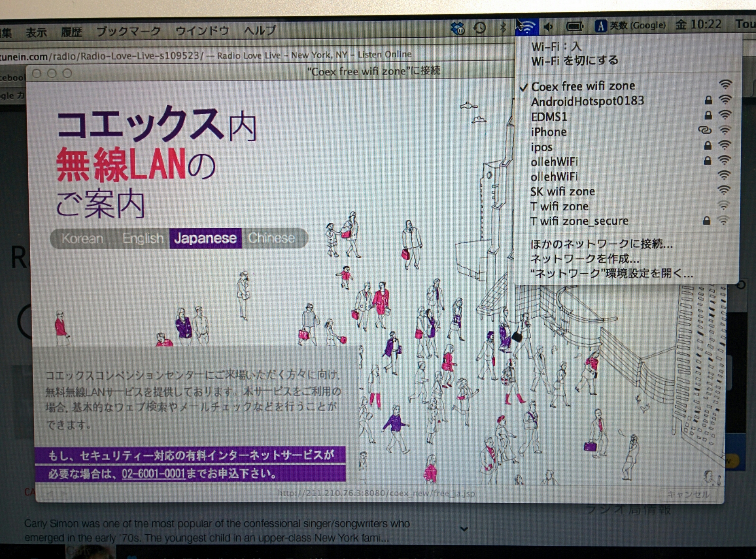Switch the portal language to Chinese
The width and height of the screenshot is (756, 559).
point(271,238)
